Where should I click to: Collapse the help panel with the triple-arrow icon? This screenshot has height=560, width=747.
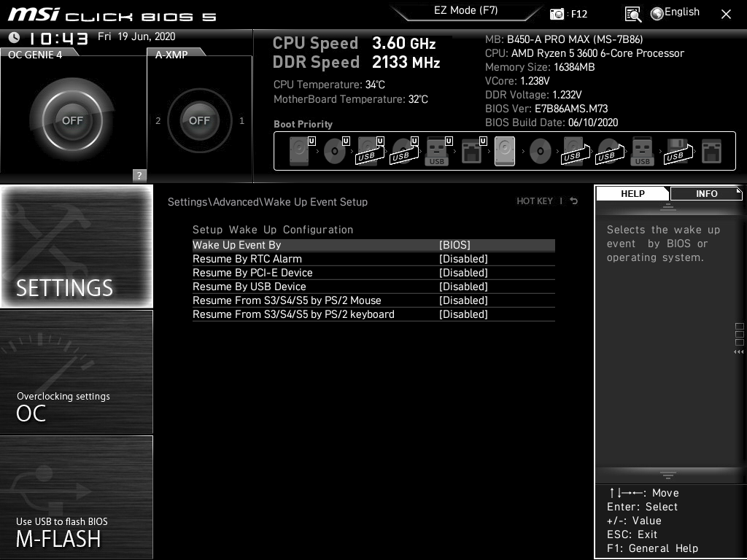[738, 352]
